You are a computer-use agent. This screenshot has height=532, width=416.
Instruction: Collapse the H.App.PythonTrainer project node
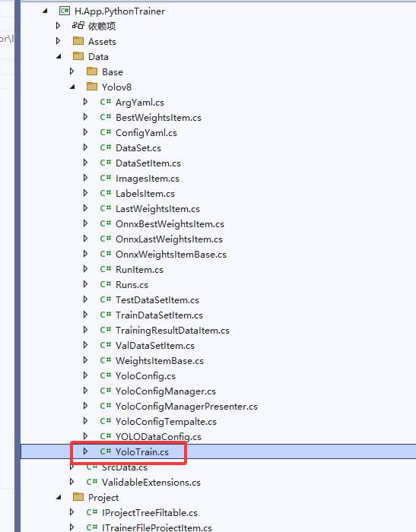[x=45, y=11]
